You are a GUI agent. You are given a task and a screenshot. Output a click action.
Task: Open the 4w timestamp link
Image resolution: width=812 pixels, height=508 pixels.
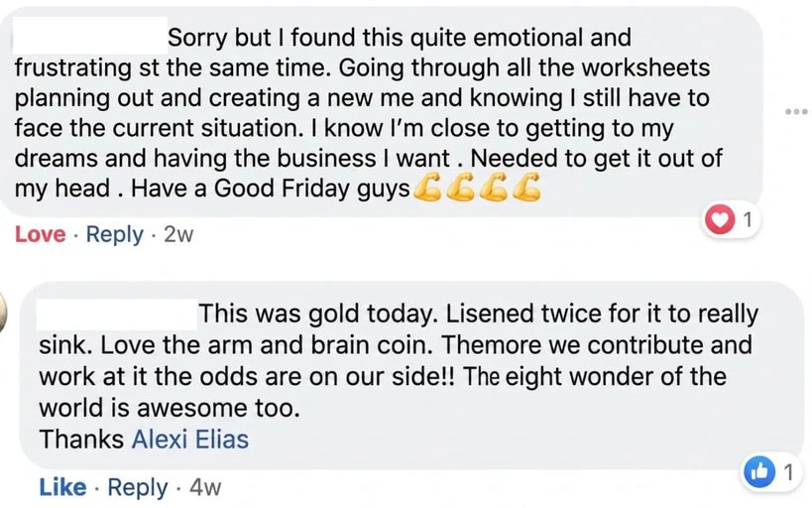point(205,488)
